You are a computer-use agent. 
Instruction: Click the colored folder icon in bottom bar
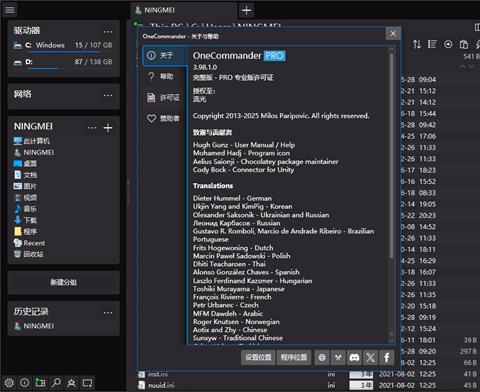pos(40,382)
